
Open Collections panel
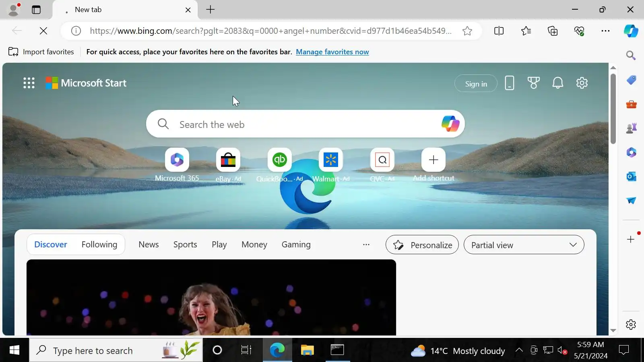click(553, 31)
